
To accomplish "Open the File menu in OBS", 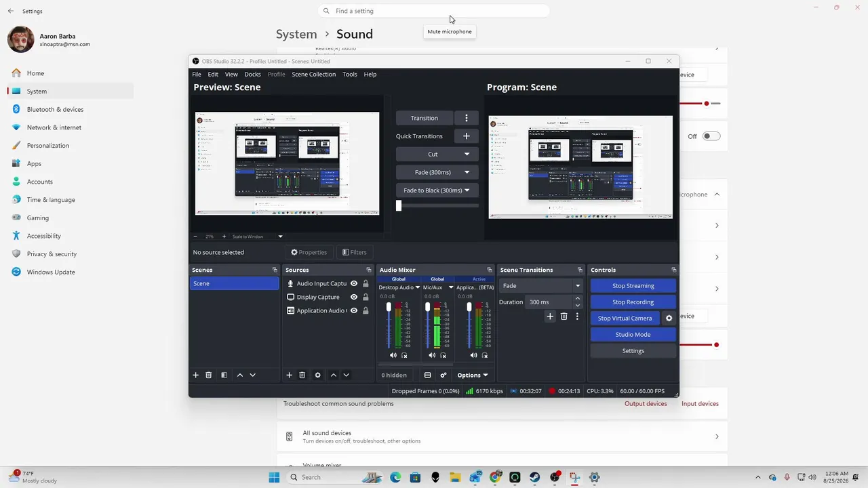I will click(197, 75).
